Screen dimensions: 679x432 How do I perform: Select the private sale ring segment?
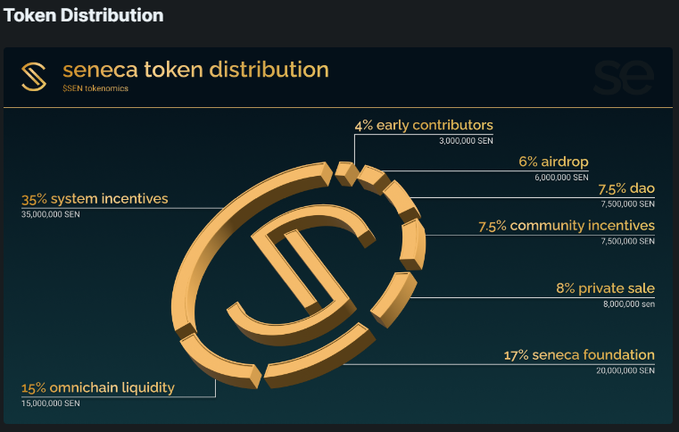pyautogui.click(x=393, y=300)
